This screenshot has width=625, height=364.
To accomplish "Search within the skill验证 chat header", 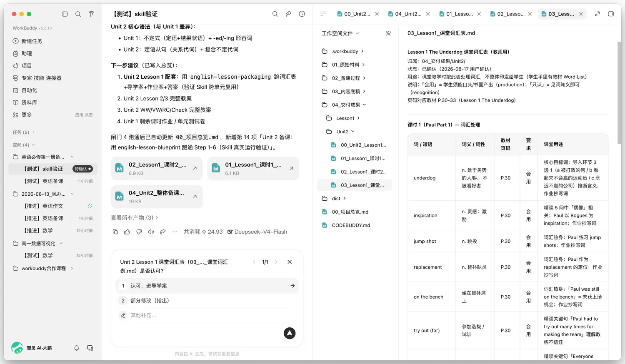I will pos(275,14).
